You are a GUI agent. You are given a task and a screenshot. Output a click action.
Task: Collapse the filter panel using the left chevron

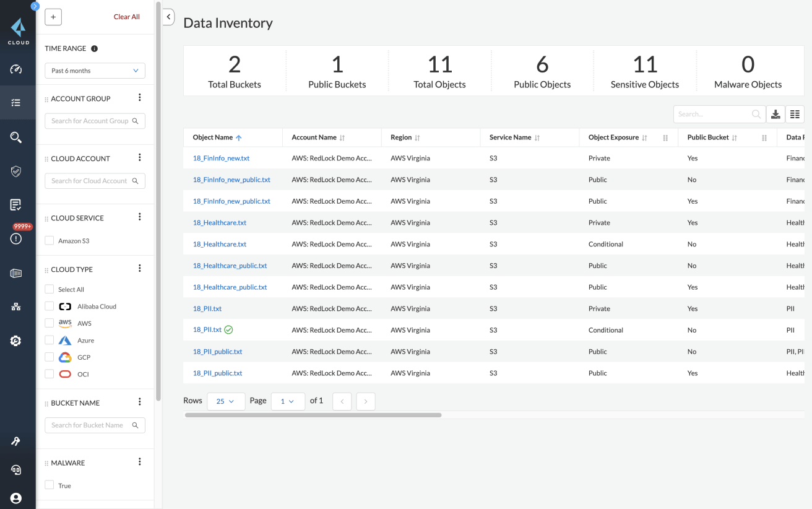coord(168,17)
